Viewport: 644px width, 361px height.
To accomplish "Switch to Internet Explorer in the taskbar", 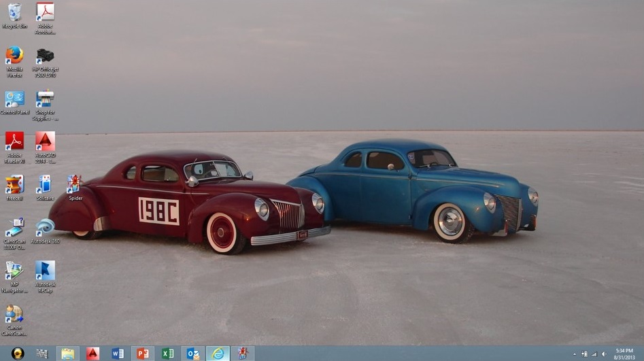I will coord(218,354).
